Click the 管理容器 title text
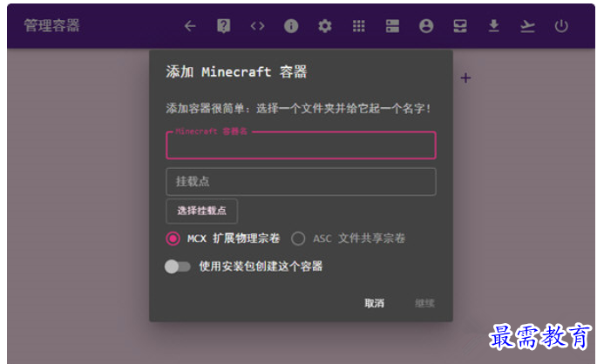The width and height of the screenshot is (597, 364). 51,26
